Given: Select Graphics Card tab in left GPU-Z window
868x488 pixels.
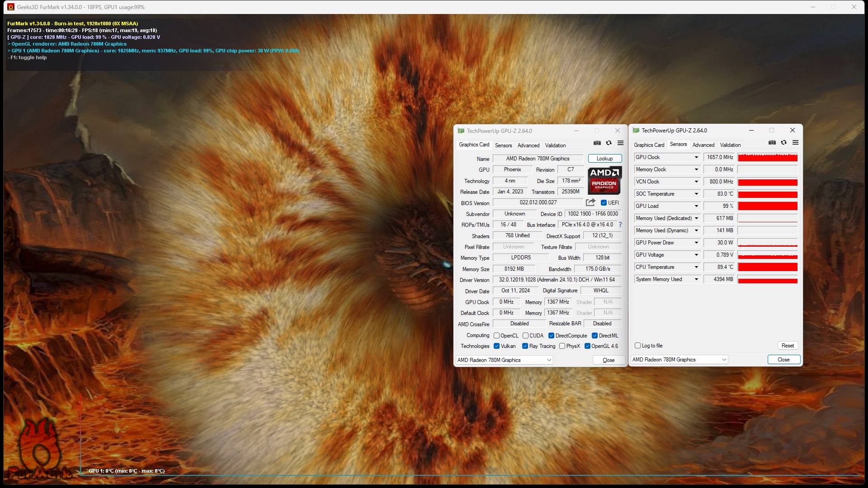Looking at the screenshot, I should 474,145.
